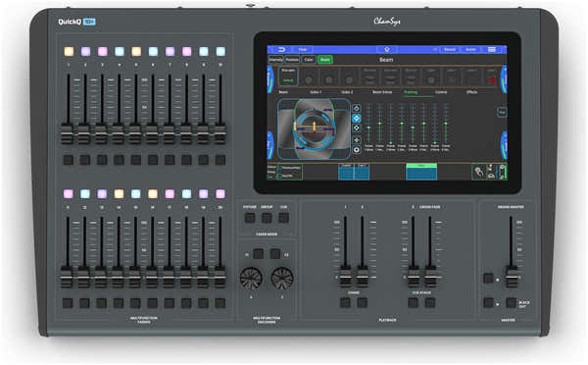The height and width of the screenshot is (365, 588).
Task: Click the Cross Fade fader handle
Action: (430, 277)
